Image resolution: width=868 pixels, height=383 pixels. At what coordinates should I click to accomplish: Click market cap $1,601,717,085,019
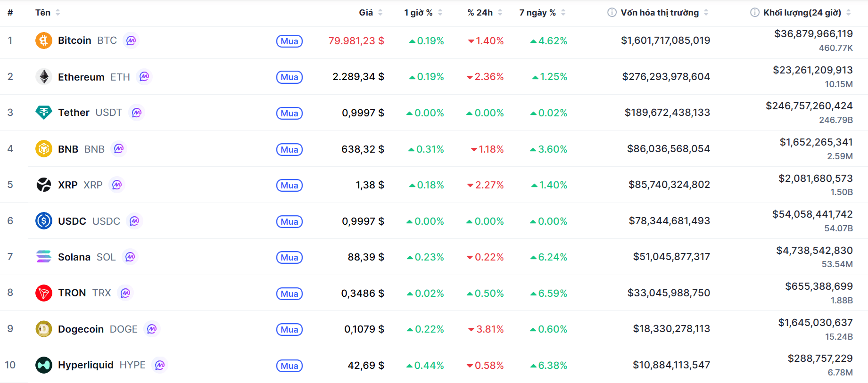(x=665, y=41)
